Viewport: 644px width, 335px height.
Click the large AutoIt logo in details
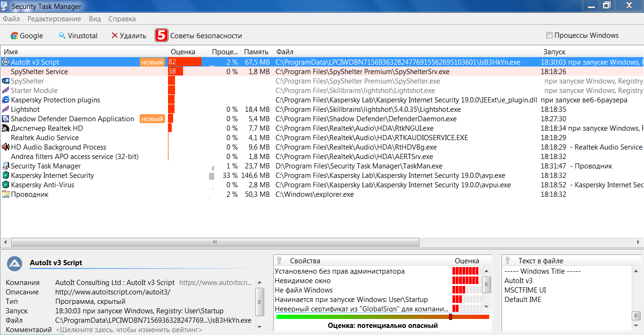(x=16, y=263)
